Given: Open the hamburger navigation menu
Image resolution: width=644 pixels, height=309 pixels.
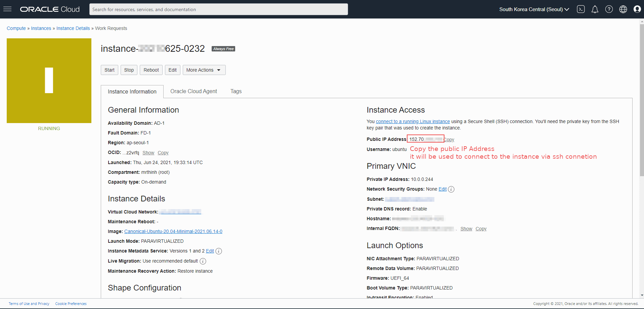Looking at the screenshot, I should click(x=7, y=9).
